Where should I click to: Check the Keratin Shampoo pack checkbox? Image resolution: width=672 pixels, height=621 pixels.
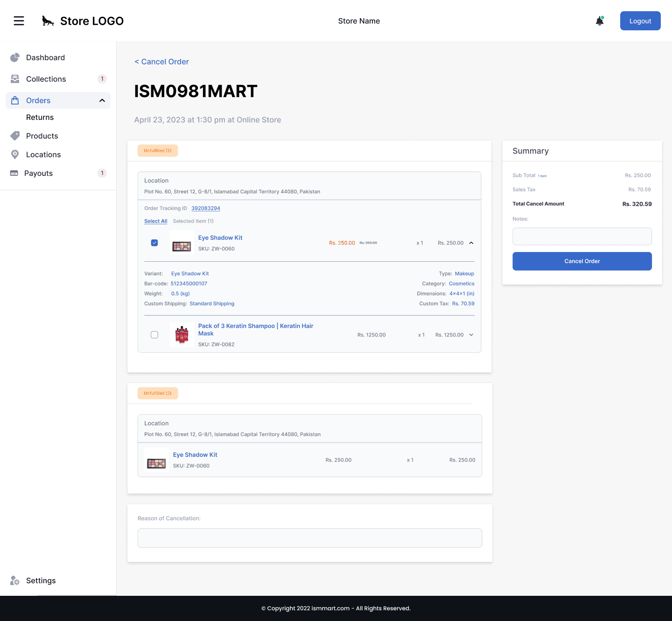tap(154, 335)
